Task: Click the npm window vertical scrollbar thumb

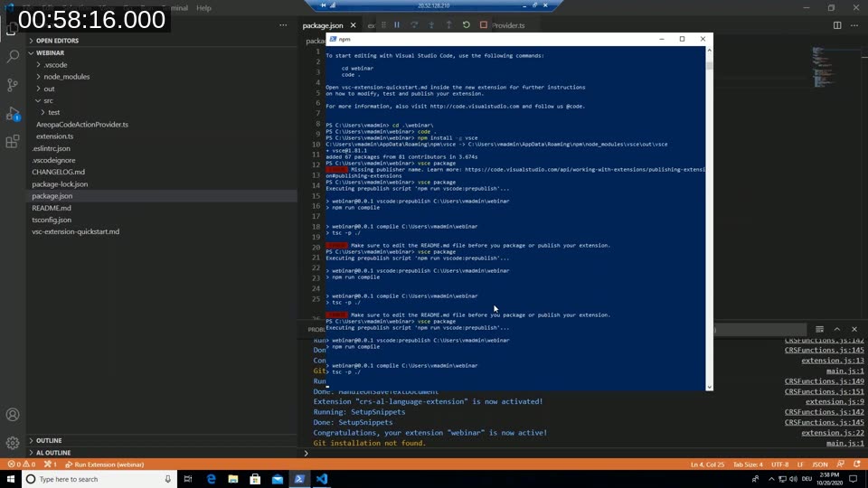Action: click(x=709, y=65)
